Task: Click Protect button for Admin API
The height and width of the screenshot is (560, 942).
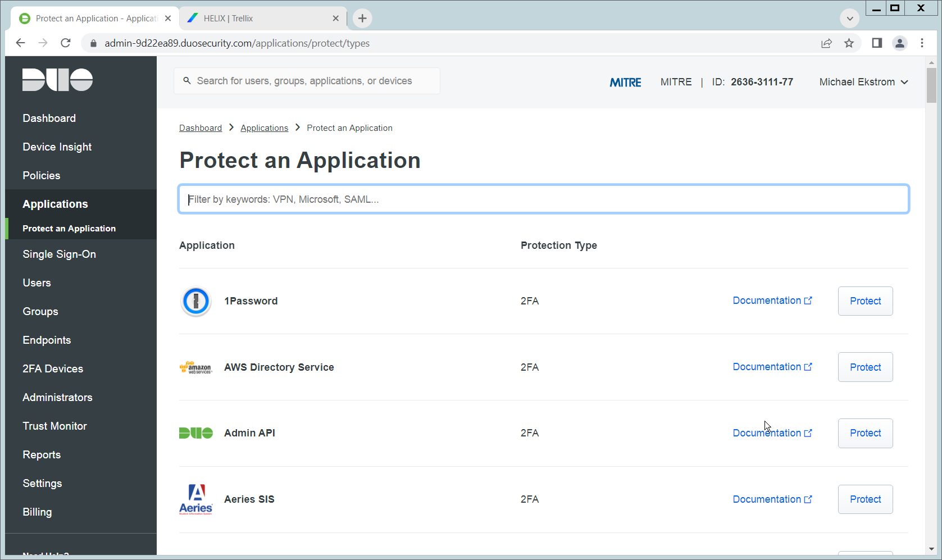Action: click(865, 433)
